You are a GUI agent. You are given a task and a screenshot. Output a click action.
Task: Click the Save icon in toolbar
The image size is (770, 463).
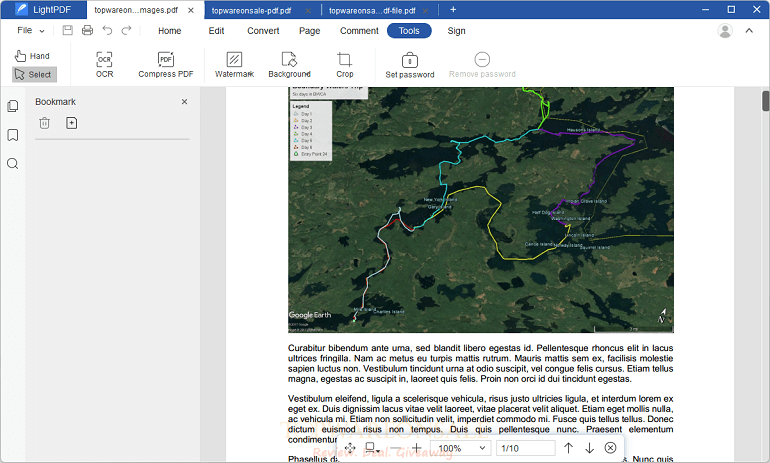click(68, 30)
